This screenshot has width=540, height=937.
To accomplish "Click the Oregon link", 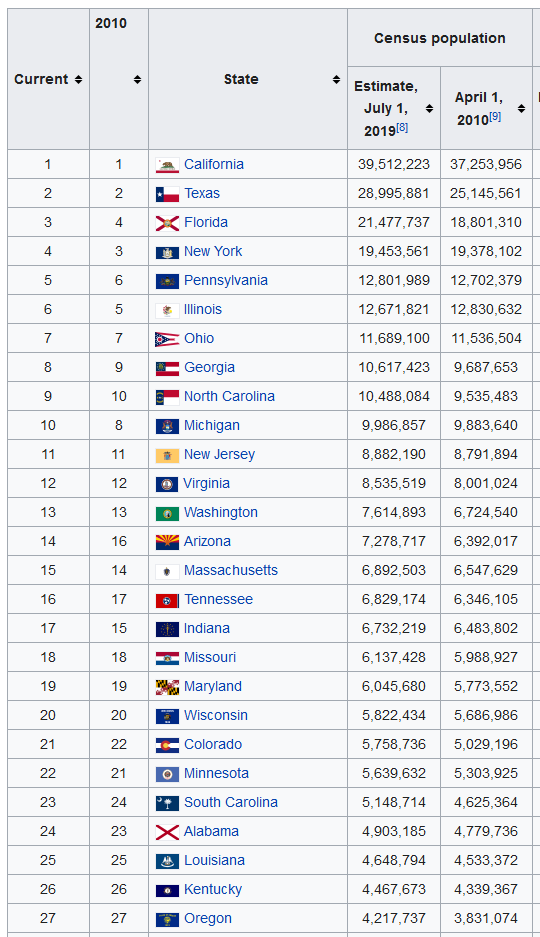I will pyautogui.click(x=208, y=918).
